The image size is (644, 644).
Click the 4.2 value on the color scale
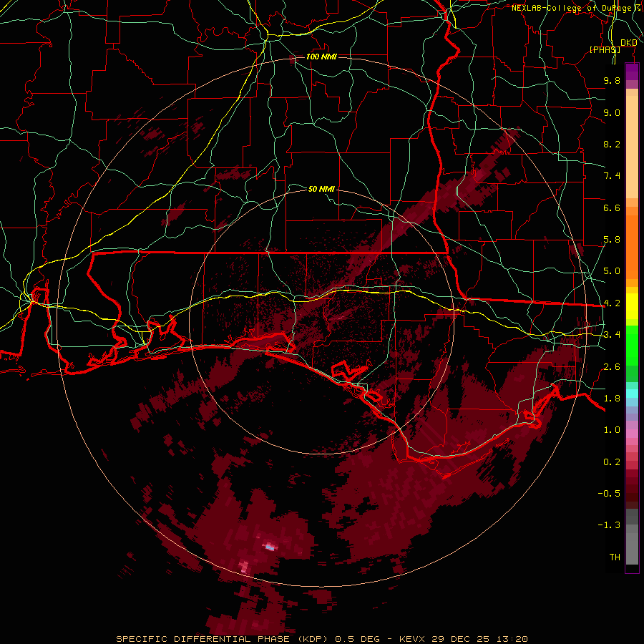pos(612,303)
